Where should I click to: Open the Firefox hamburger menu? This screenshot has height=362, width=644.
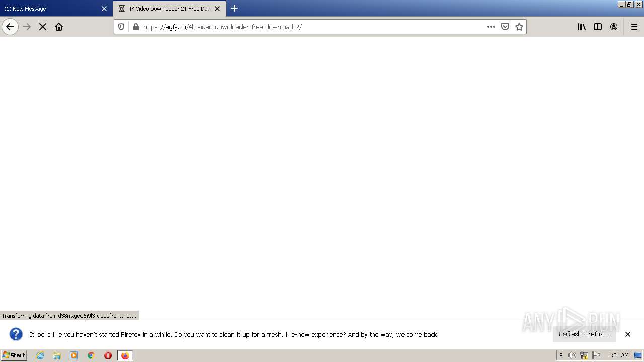click(634, 27)
